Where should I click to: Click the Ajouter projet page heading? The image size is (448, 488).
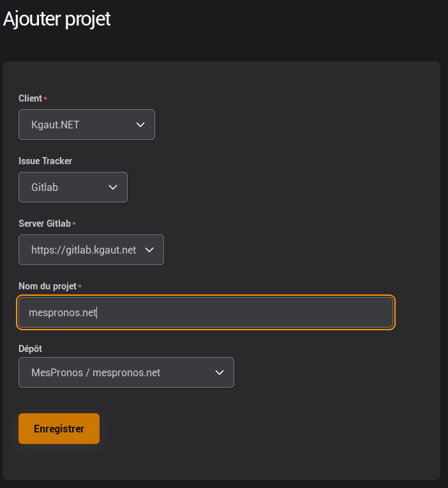pyautogui.click(x=57, y=19)
